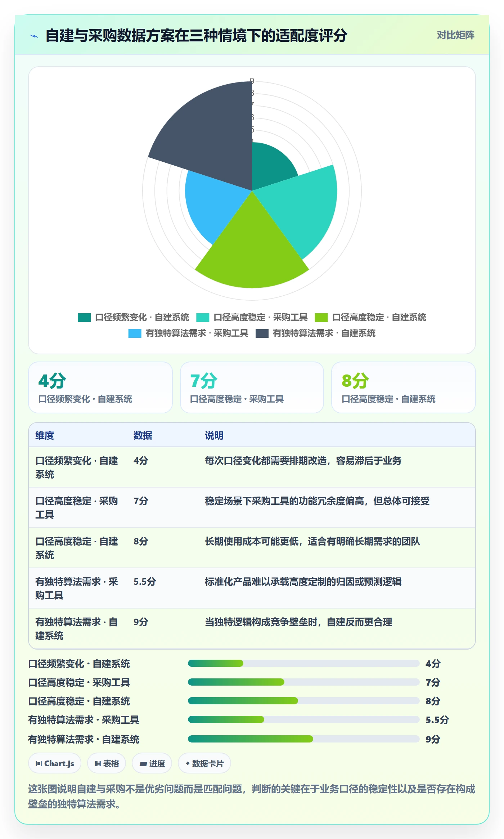
Task: Click the diamond icon inside 数据卡片 tag
Action: tap(188, 763)
